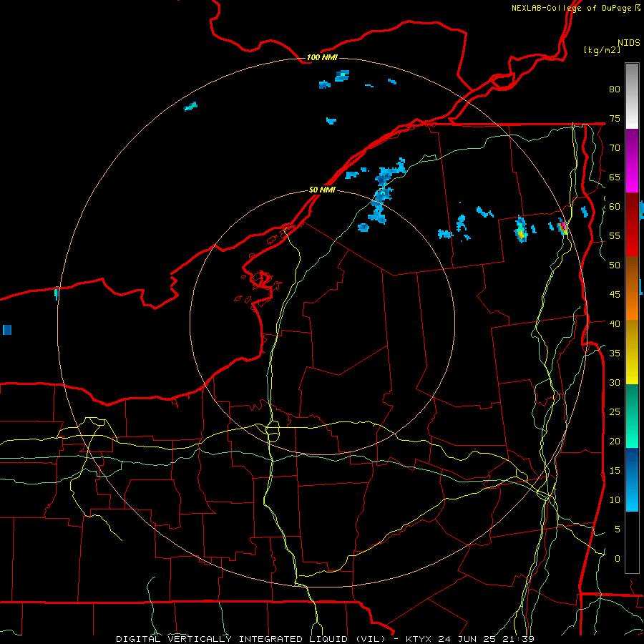The width and height of the screenshot is (644, 644).
Task: Click the red band of the color bar
Action: tap(632, 225)
